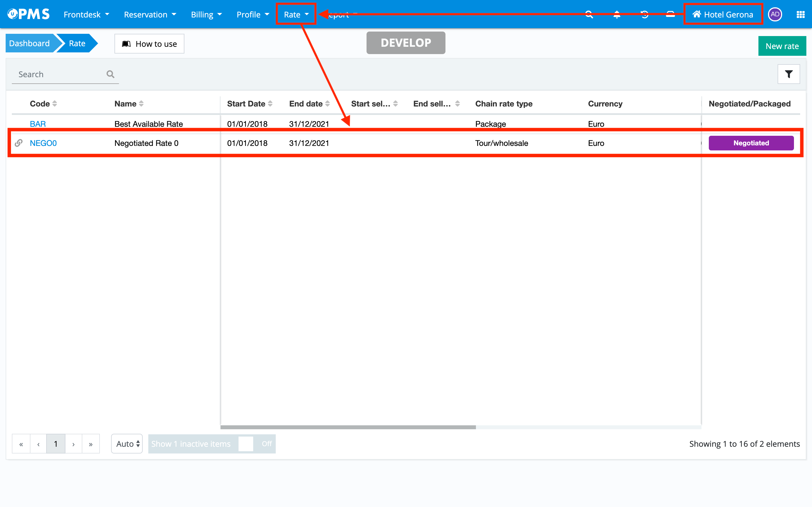
Task: Click the inbox tray icon
Action: click(x=670, y=14)
